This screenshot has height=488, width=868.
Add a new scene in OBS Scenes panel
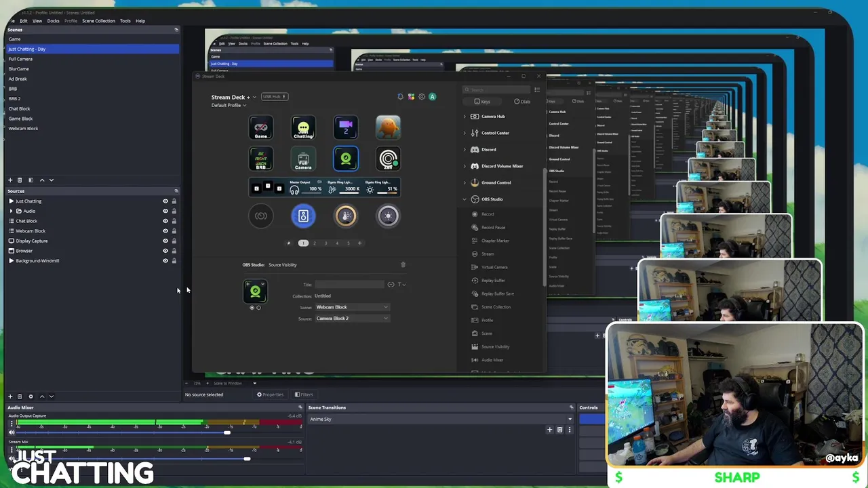click(x=10, y=180)
